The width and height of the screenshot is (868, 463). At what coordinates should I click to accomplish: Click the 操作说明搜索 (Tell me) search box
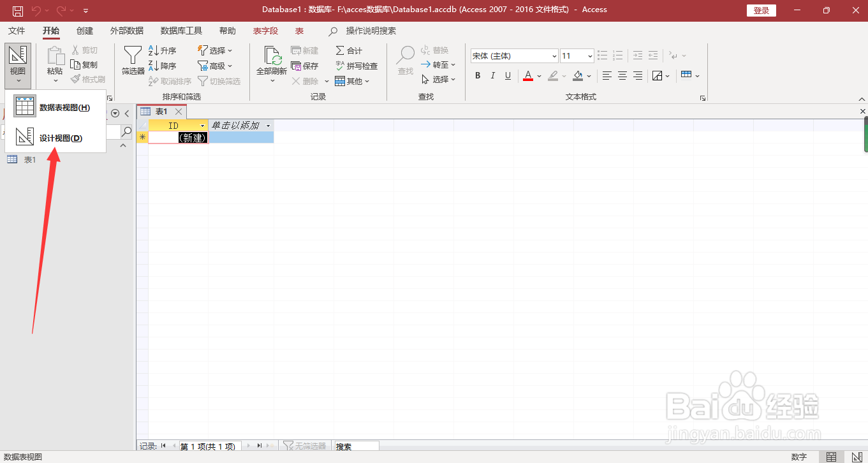click(x=371, y=31)
